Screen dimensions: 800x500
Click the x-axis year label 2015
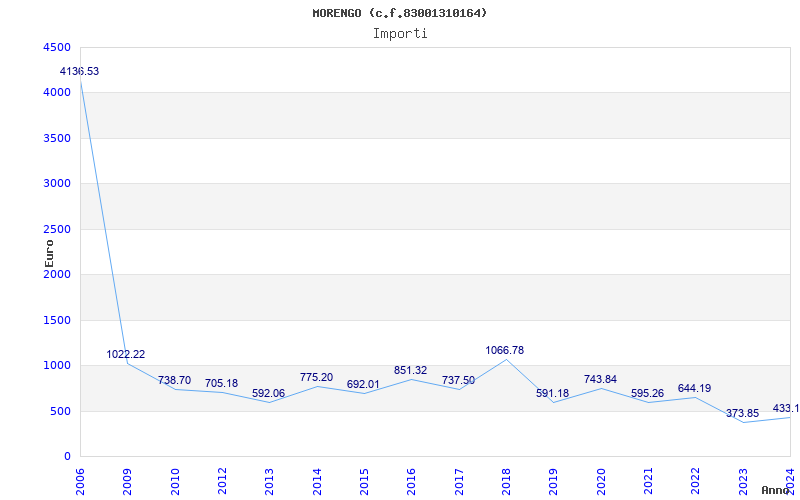pyautogui.click(x=364, y=481)
